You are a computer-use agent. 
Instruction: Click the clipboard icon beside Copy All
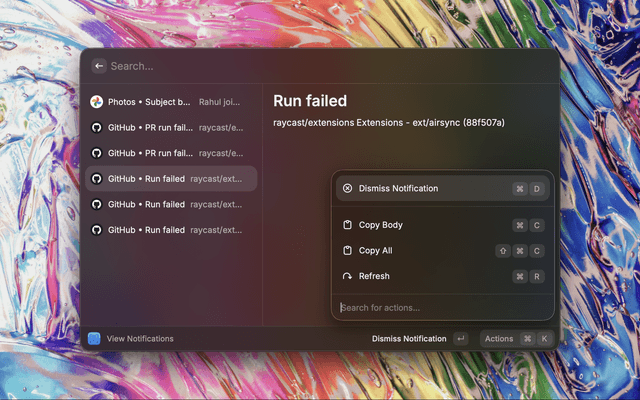pyautogui.click(x=347, y=251)
